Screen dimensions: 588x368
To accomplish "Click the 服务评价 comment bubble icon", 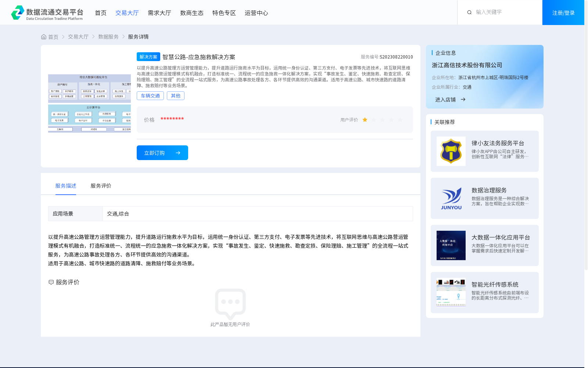I will (51, 282).
